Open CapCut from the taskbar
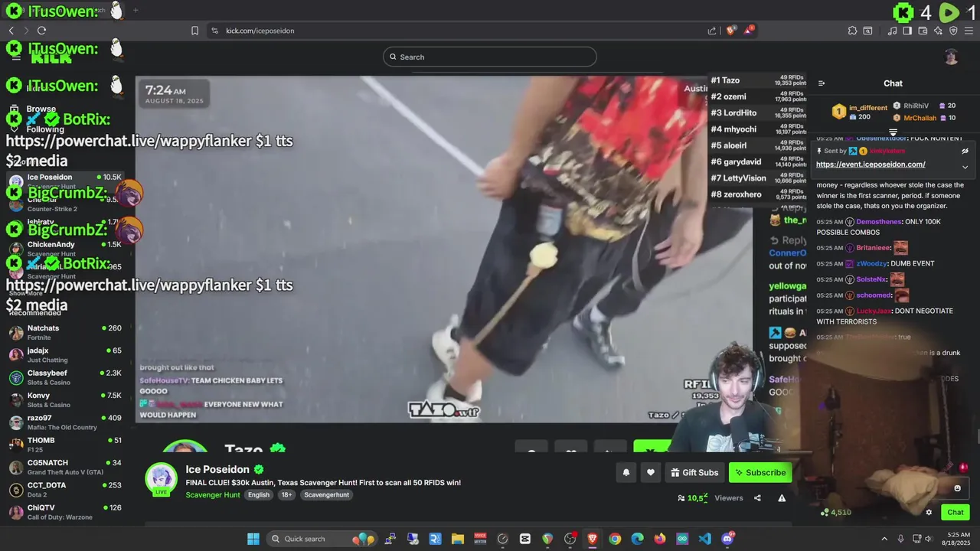Image resolution: width=980 pixels, height=551 pixels. (525, 539)
